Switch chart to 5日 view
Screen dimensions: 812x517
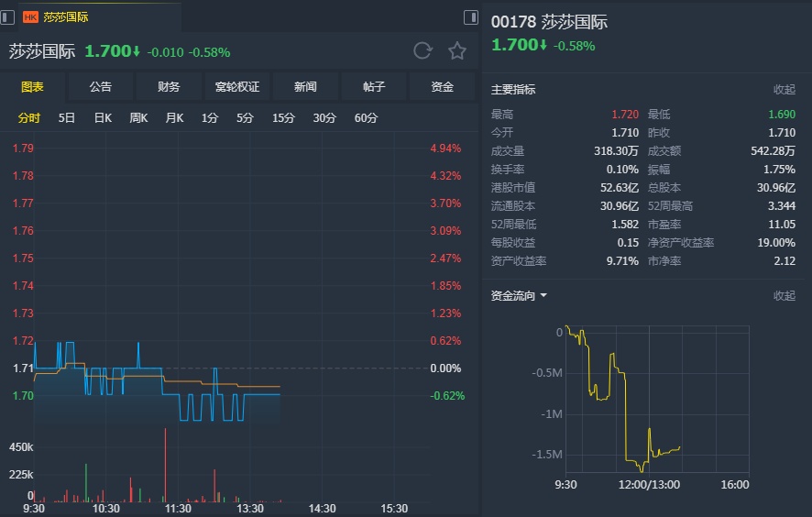(67, 117)
